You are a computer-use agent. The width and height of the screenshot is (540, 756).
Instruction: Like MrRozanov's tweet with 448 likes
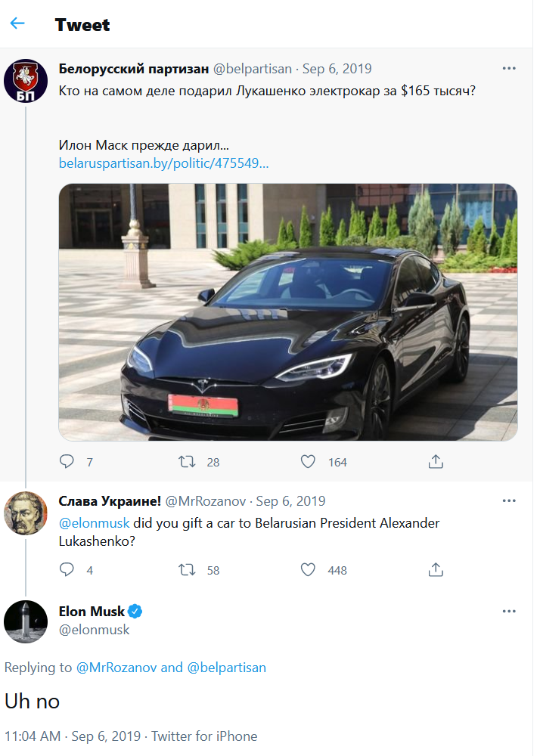click(308, 569)
